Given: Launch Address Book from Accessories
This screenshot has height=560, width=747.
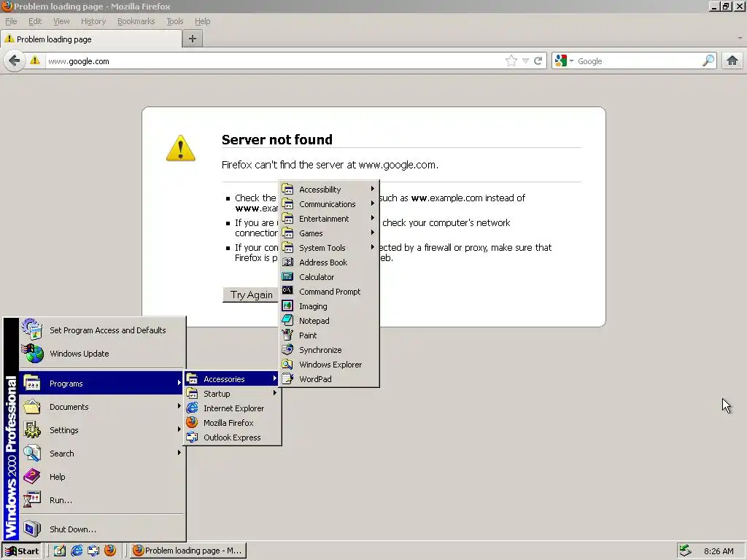Looking at the screenshot, I should tap(329, 262).
